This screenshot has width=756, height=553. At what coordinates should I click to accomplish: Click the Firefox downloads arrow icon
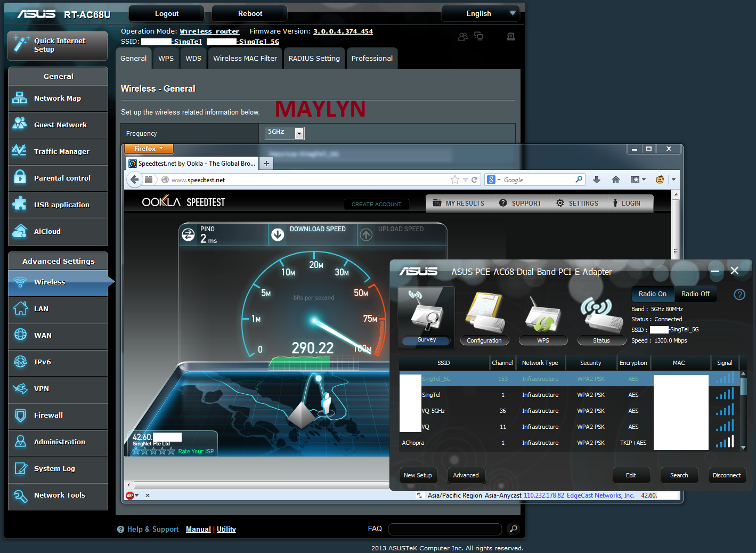(597, 180)
